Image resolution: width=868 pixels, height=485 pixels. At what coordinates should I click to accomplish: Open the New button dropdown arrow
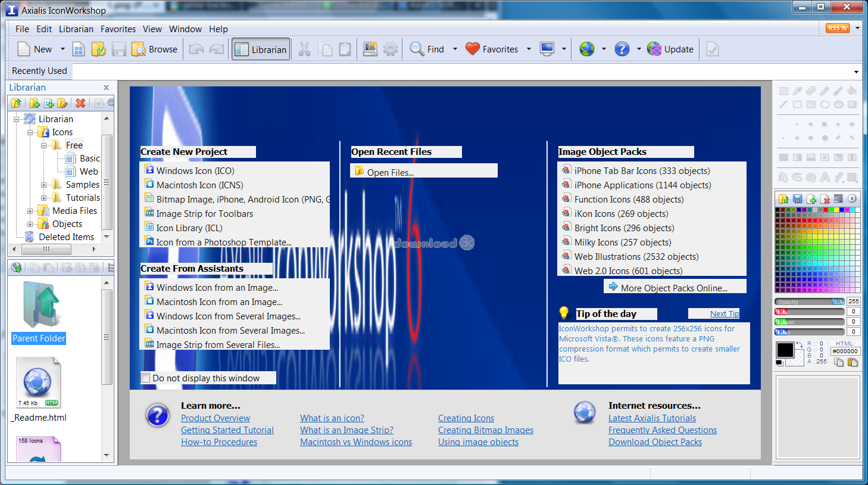click(63, 49)
